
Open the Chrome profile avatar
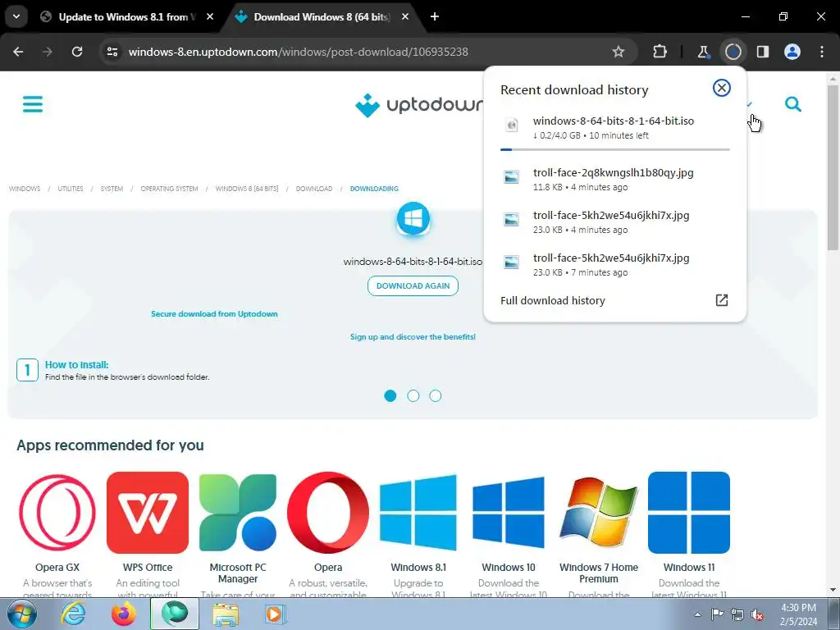(x=792, y=52)
